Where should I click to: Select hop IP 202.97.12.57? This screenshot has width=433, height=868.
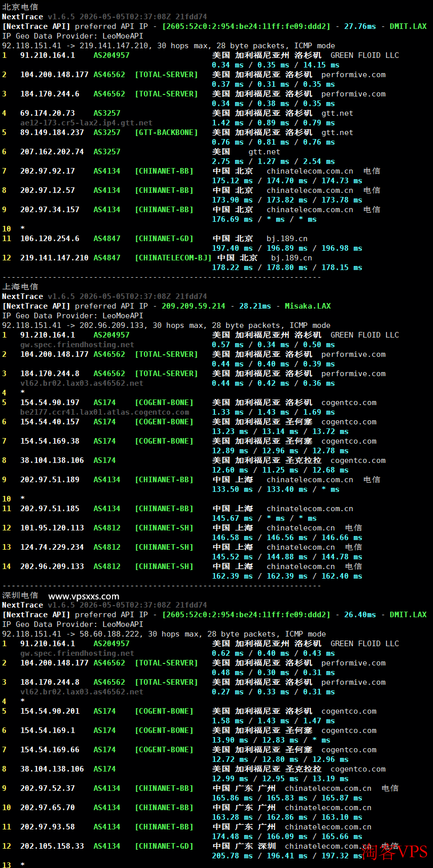pos(48,190)
